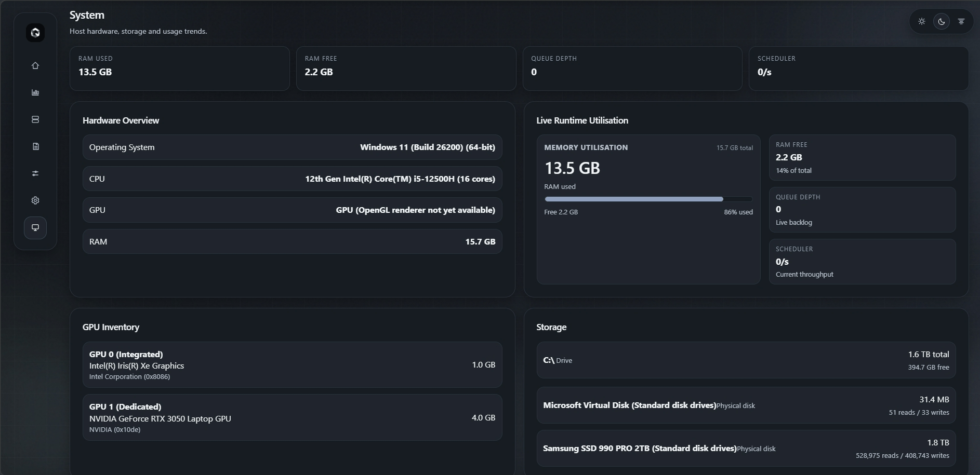
Task: Select the GPU OpenGL renderer row
Action: click(293, 210)
